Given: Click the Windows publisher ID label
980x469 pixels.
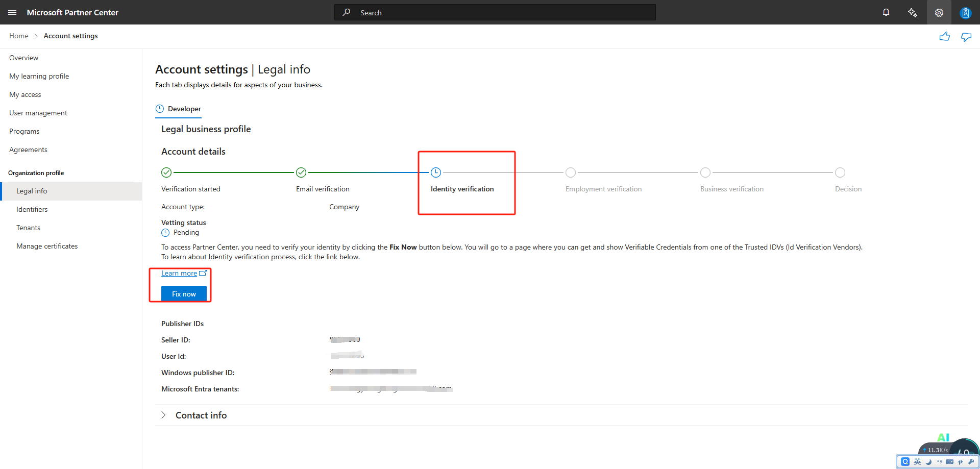Looking at the screenshot, I should click(x=198, y=373).
